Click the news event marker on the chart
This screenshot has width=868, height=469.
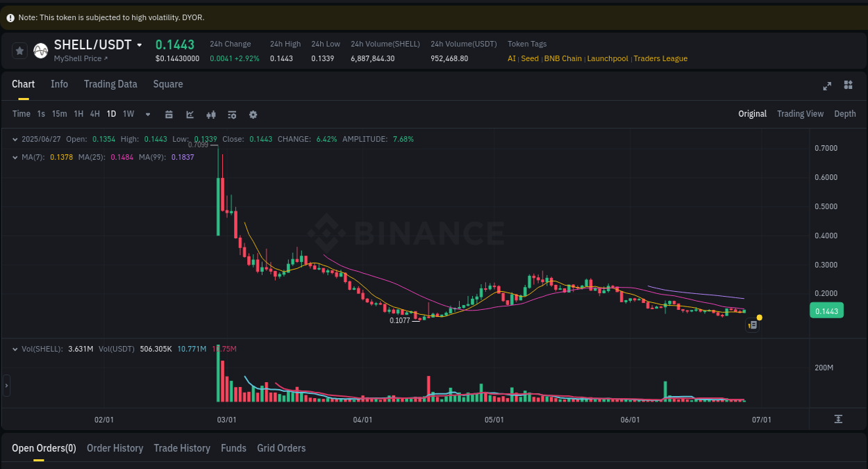(x=752, y=324)
